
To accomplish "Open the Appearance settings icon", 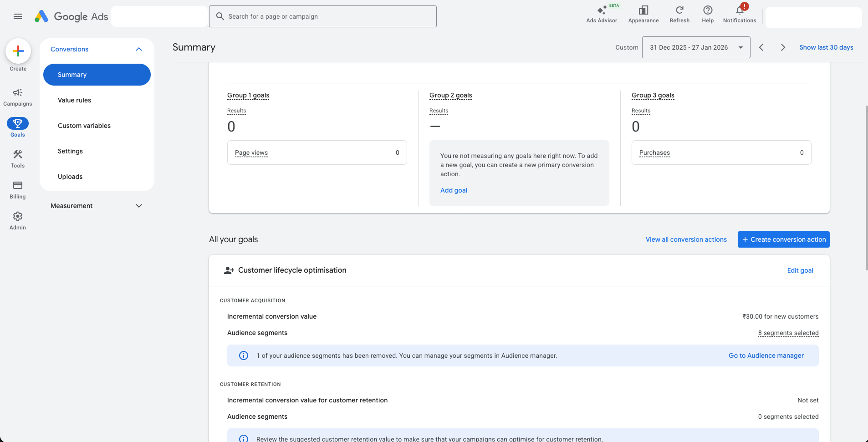I will coord(643,11).
